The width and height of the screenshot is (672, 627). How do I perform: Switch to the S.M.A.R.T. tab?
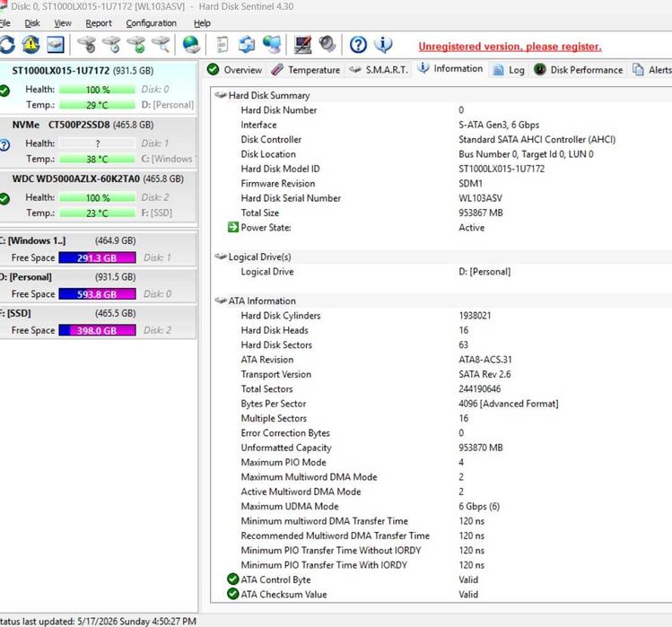(378, 70)
